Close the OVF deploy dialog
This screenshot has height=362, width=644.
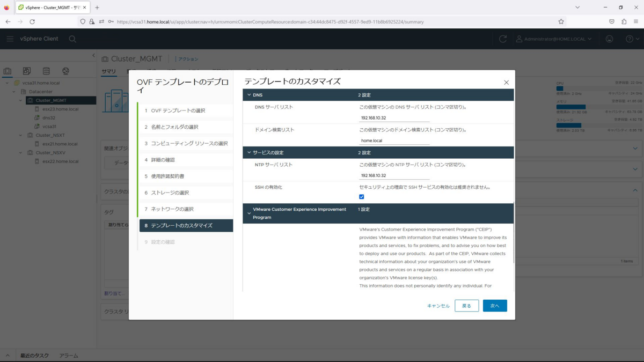click(x=506, y=83)
